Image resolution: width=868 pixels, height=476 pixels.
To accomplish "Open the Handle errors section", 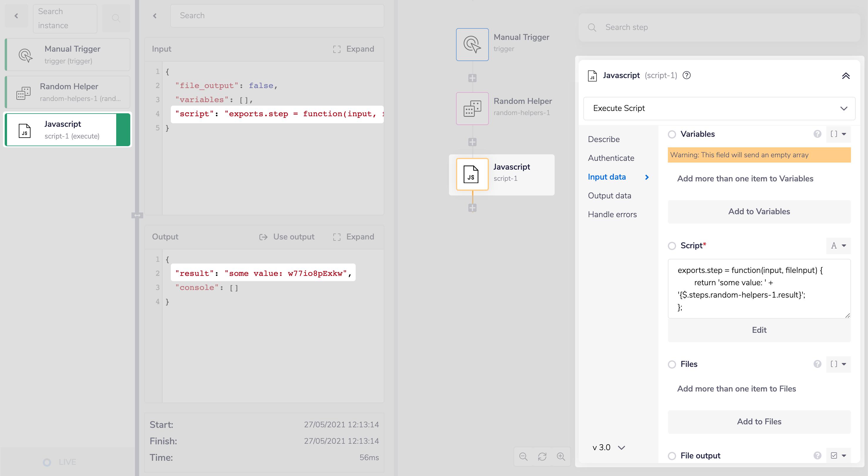I will (612, 214).
